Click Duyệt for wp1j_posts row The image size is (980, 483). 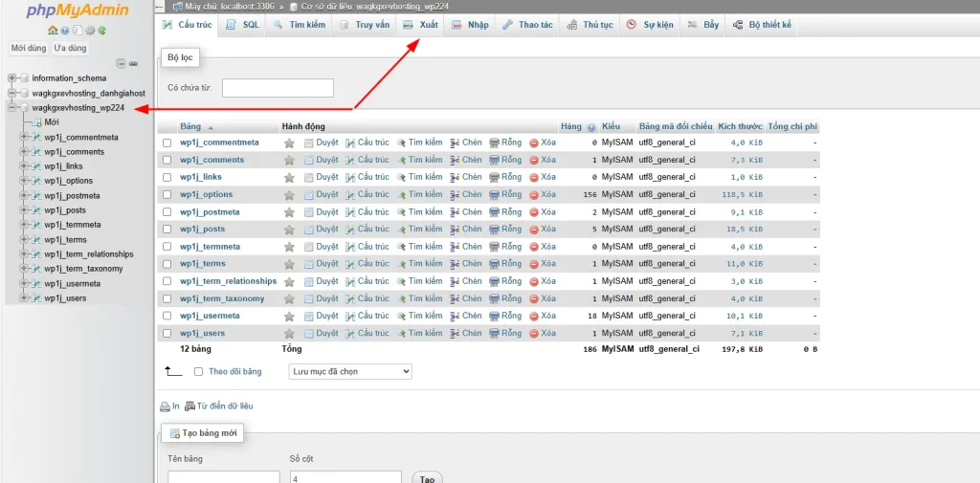[x=322, y=230]
